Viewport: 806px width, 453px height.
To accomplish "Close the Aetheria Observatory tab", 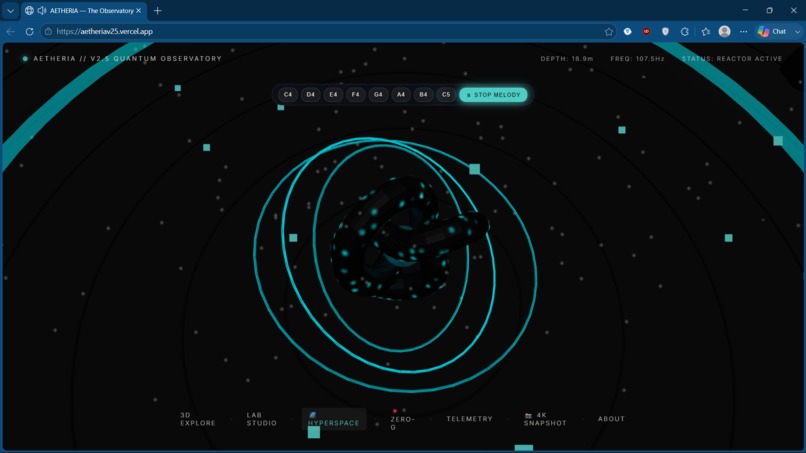I will (138, 10).
